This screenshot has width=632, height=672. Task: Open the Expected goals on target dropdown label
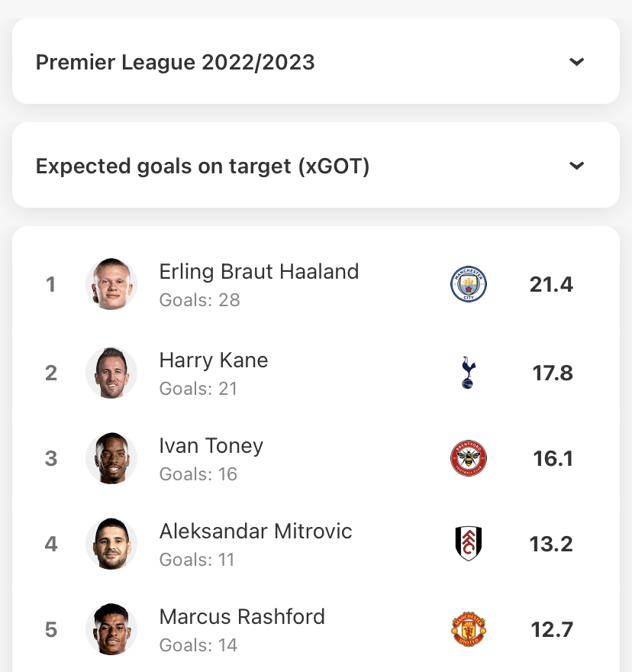pyautogui.click(x=202, y=166)
